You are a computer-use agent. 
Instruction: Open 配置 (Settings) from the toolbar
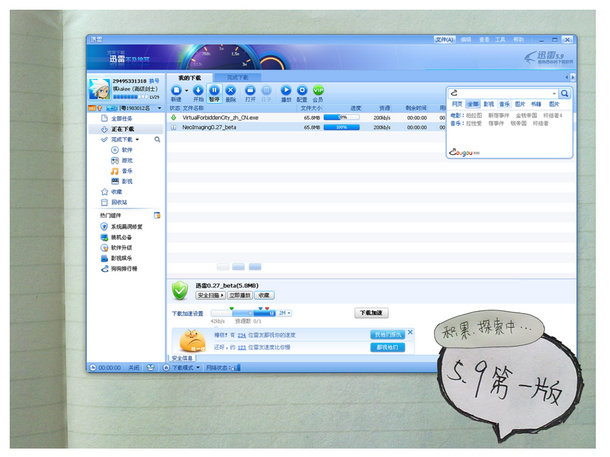[x=301, y=91]
